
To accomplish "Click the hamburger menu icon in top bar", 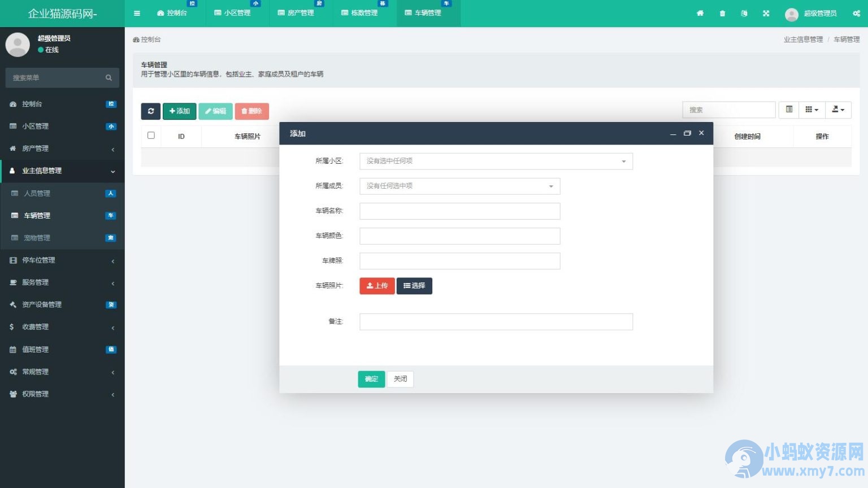I will [x=137, y=13].
